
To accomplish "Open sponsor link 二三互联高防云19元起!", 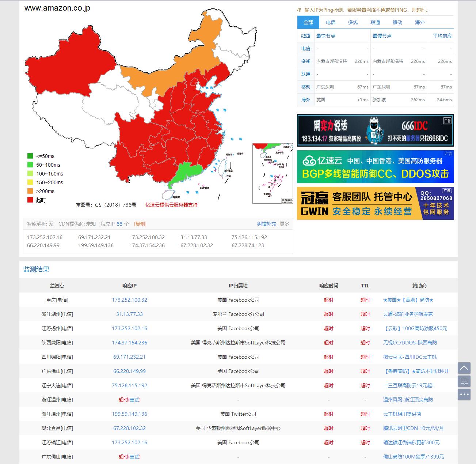I will (408, 385).
